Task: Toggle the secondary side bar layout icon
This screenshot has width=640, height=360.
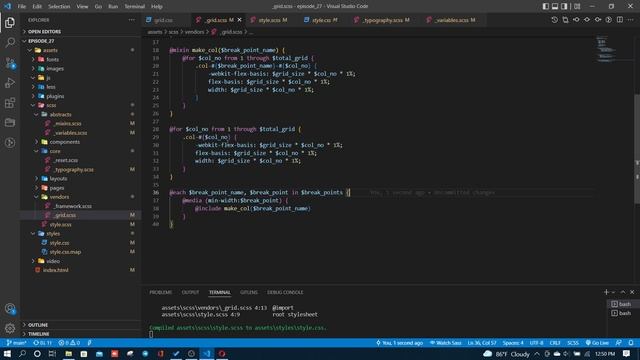Action: (x=564, y=6)
